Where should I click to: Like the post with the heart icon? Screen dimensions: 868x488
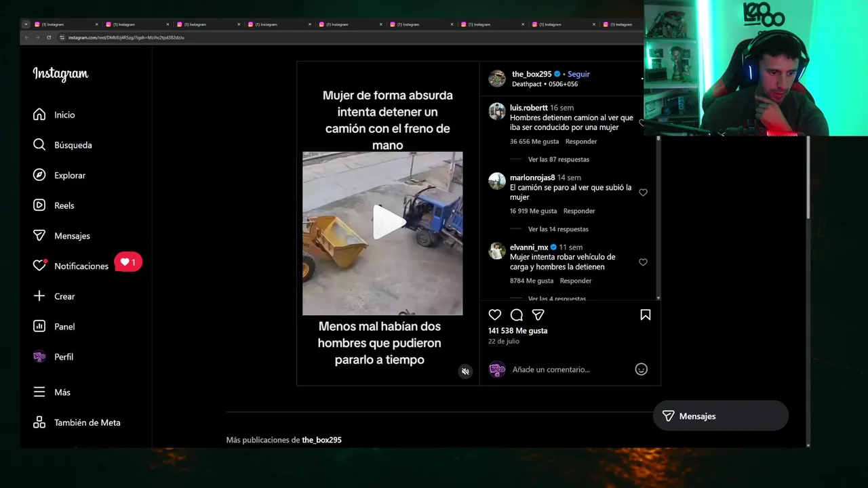click(495, 314)
